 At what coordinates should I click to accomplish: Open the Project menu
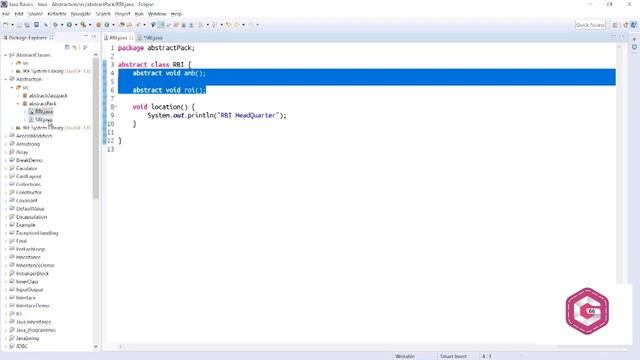click(122, 14)
